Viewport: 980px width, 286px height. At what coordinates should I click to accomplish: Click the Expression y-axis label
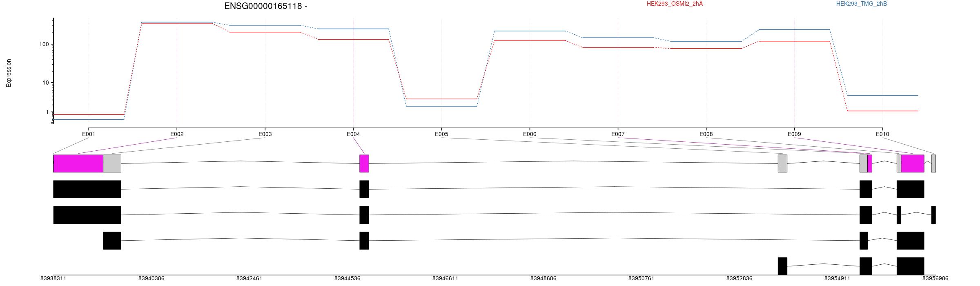click(9, 73)
